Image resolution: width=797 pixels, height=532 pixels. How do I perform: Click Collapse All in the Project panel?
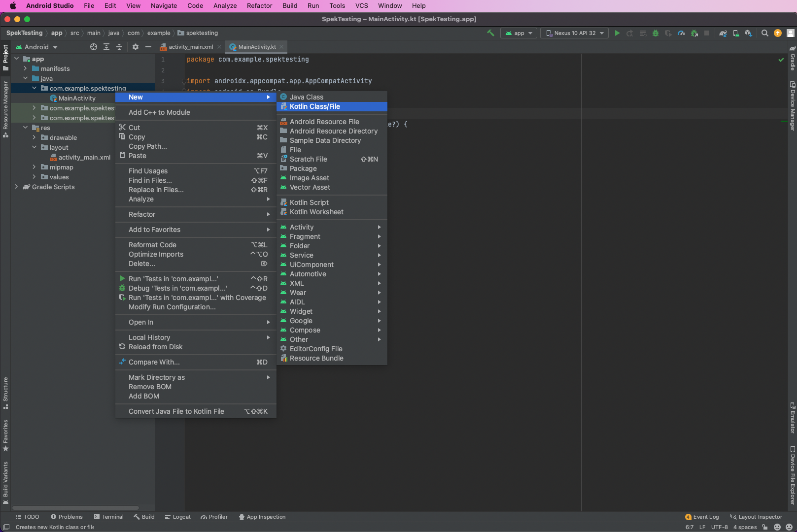[119, 47]
